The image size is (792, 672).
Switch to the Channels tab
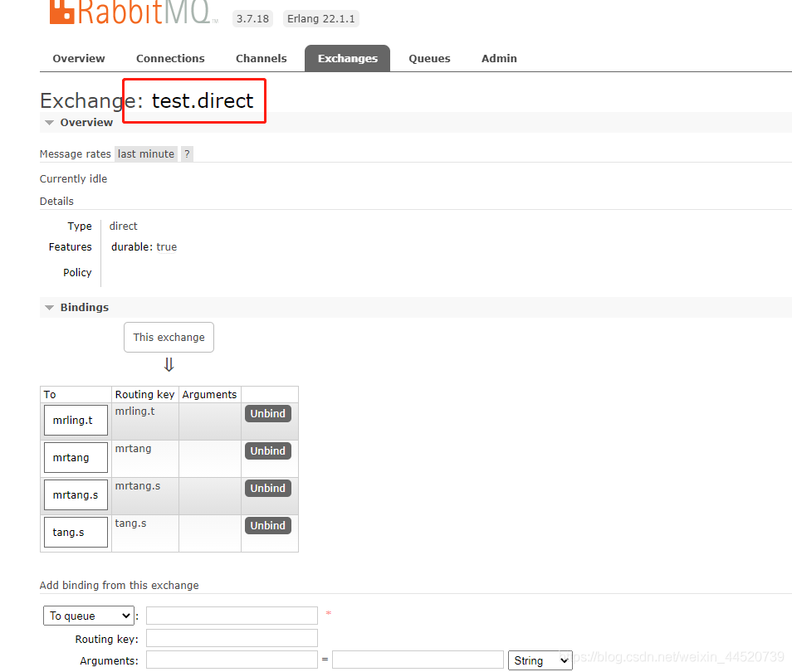[262, 59]
